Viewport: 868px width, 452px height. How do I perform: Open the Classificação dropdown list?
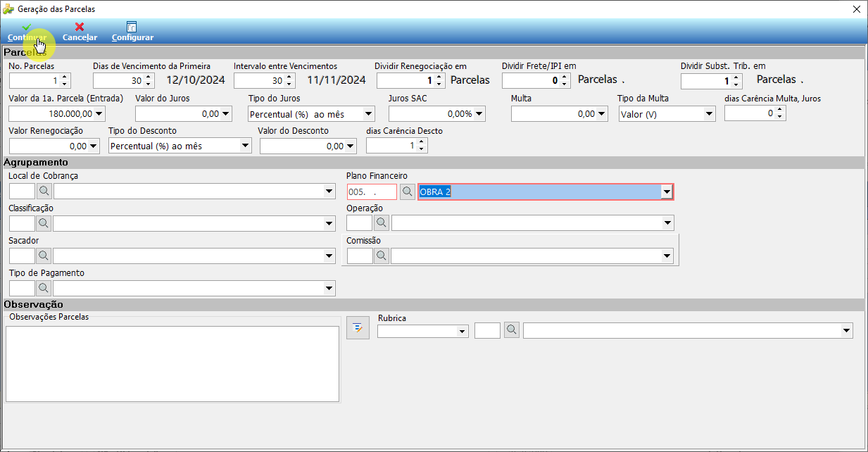pos(329,223)
